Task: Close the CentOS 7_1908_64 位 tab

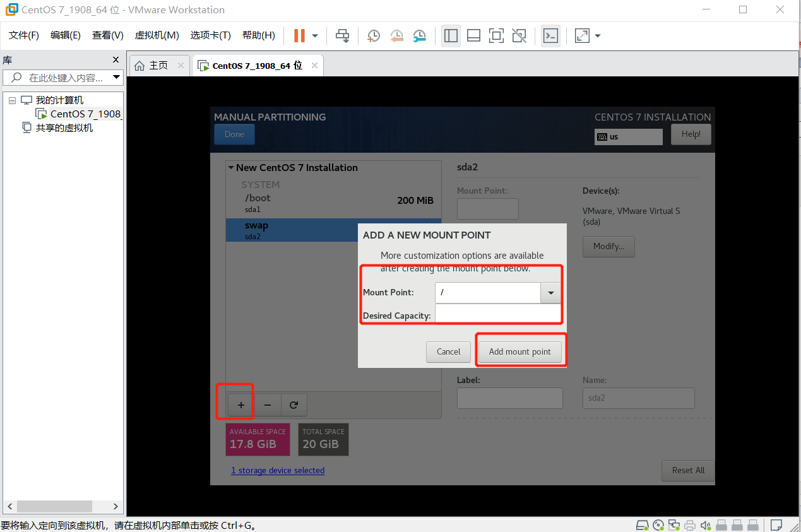Action: [x=314, y=66]
